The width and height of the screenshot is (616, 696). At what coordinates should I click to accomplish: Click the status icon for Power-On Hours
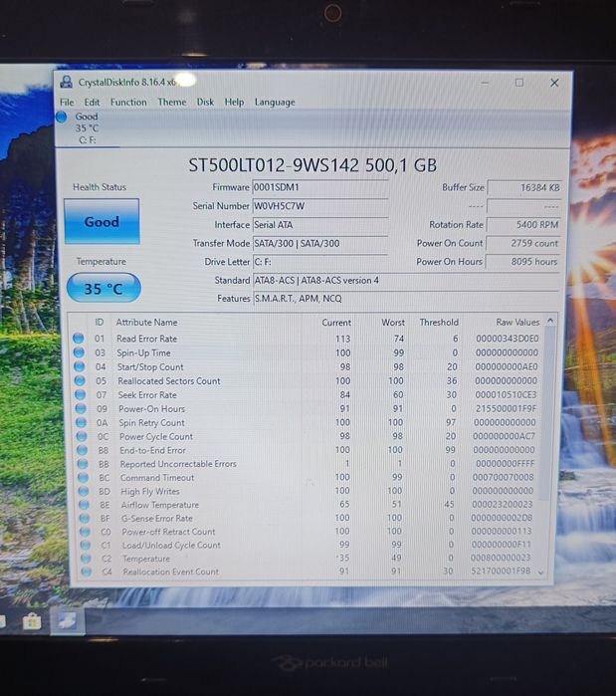[x=81, y=408]
